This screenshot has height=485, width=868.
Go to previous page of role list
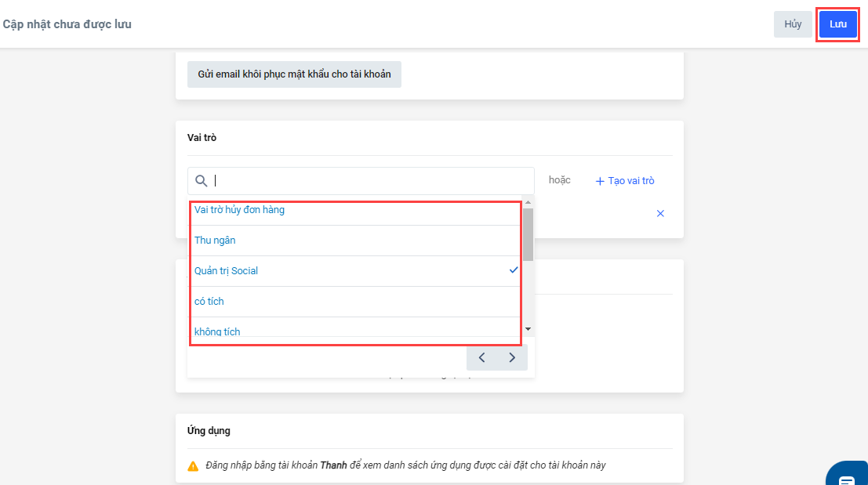(x=481, y=357)
